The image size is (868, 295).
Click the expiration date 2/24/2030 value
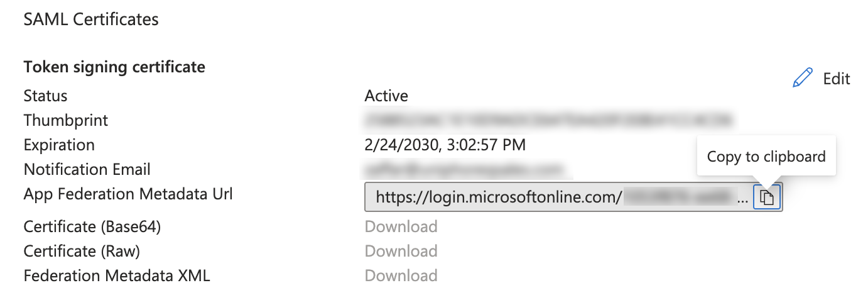[x=445, y=145]
